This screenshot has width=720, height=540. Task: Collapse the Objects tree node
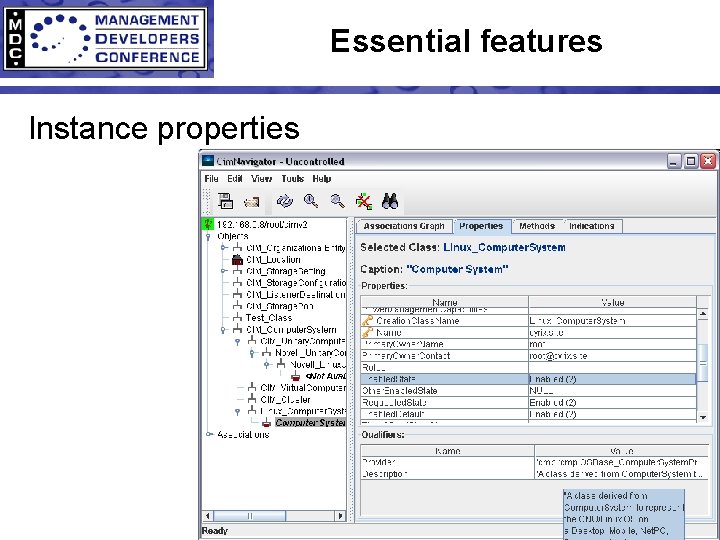(208, 237)
